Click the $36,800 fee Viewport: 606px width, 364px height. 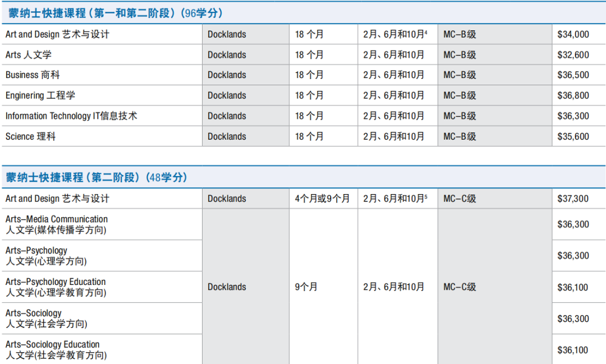573,95
